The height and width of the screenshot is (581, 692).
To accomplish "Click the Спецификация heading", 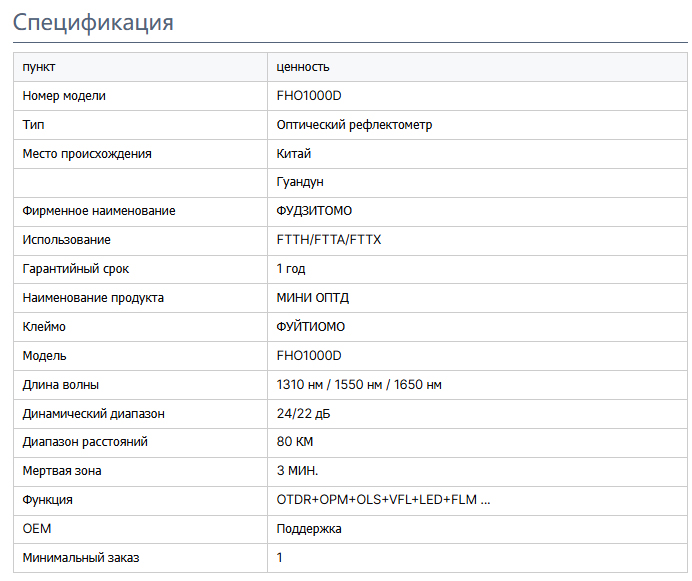I will tap(93, 23).
